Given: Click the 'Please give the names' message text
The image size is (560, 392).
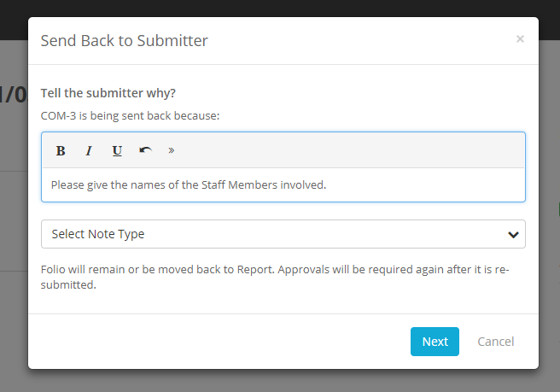Looking at the screenshot, I should tap(189, 184).
